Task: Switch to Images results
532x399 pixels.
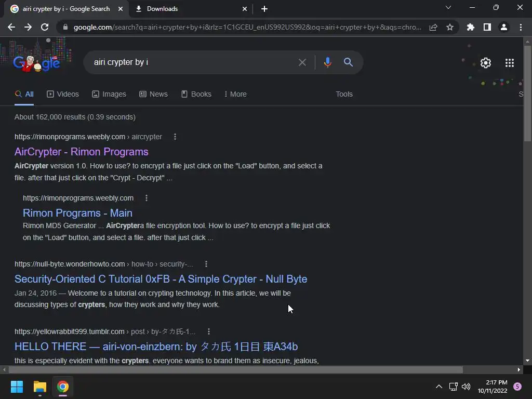Action: 109,95
